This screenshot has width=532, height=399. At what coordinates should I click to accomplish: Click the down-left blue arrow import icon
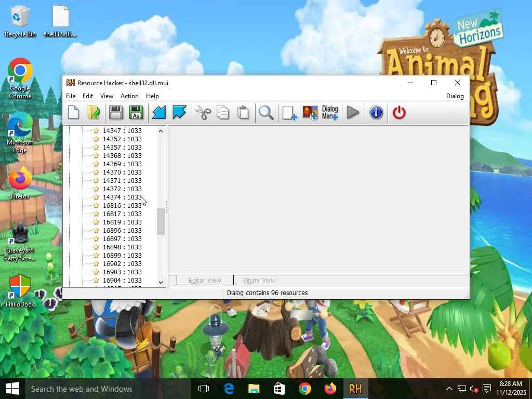click(x=159, y=113)
